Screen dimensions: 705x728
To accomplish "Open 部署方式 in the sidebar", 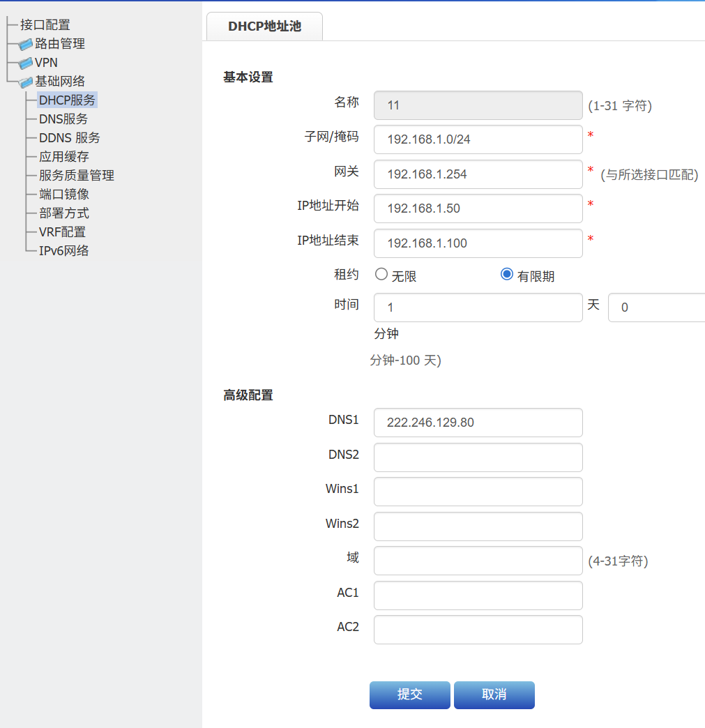I will pyautogui.click(x=64, y=213).
